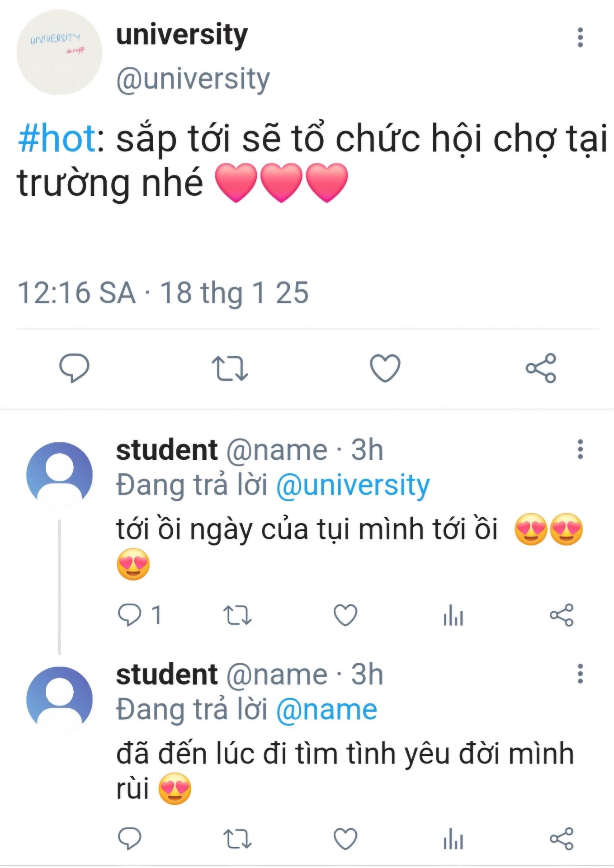Screen dimensions: 614x868
Task: Open three-dot menu on first student reply
Action: (x=581, y=449)
